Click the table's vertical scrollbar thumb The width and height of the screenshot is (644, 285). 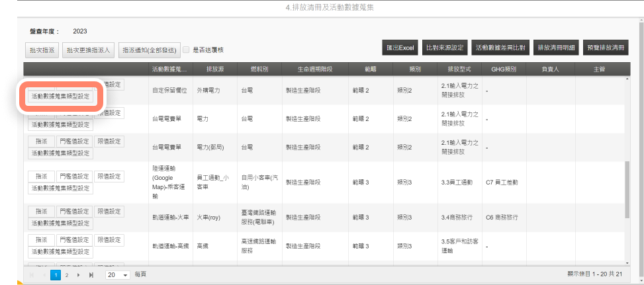(x=627, y=188)
